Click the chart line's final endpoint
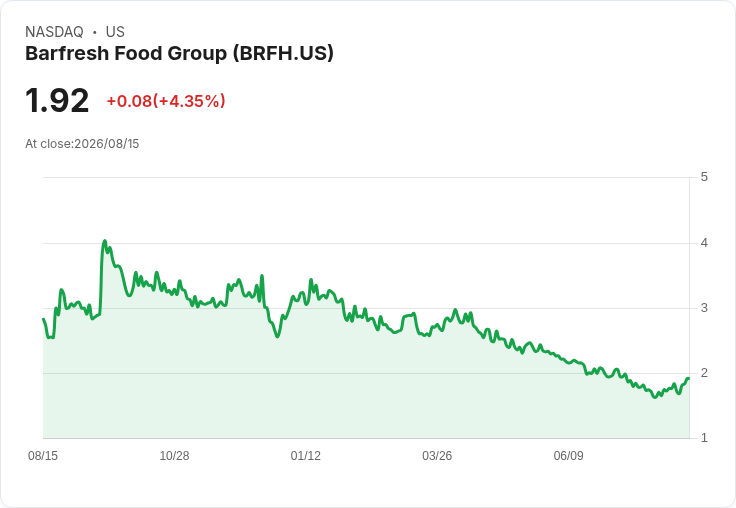Screen dimensions: 736x508 689,378
